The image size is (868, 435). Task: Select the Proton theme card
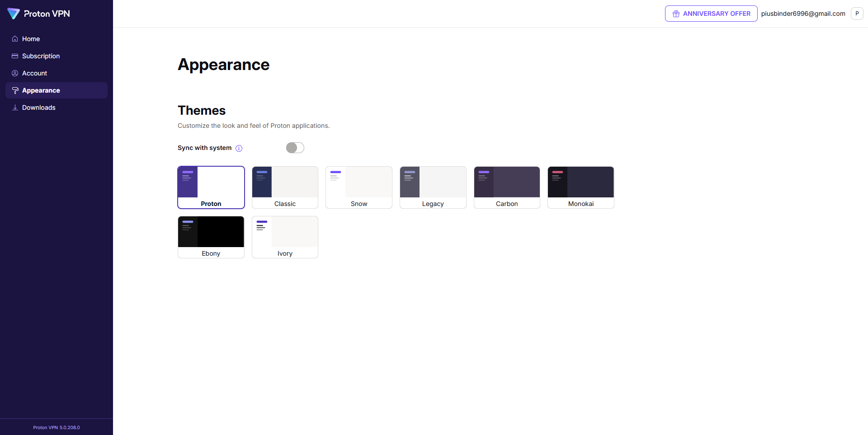(x=211, y=187)
